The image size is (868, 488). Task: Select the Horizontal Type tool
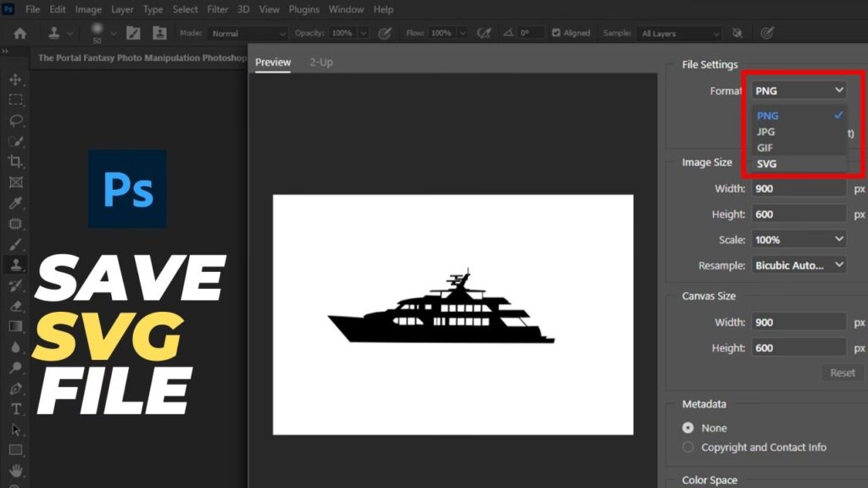(15, 408)
